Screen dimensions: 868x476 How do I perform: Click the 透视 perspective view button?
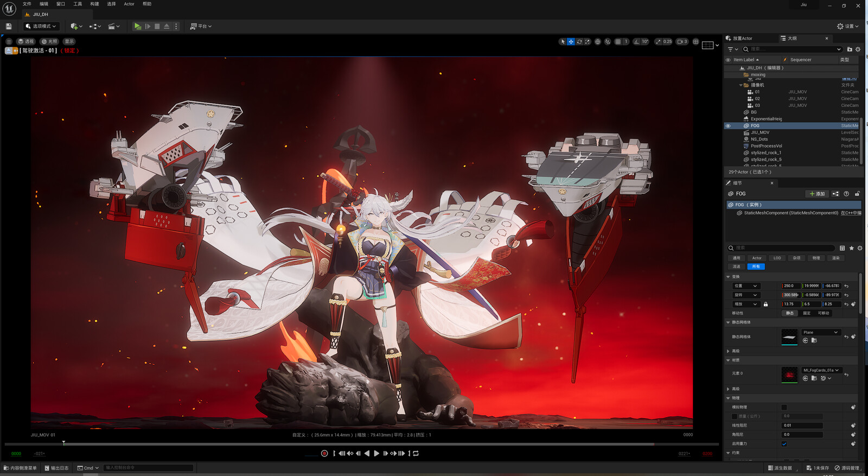tap(25, 41)
